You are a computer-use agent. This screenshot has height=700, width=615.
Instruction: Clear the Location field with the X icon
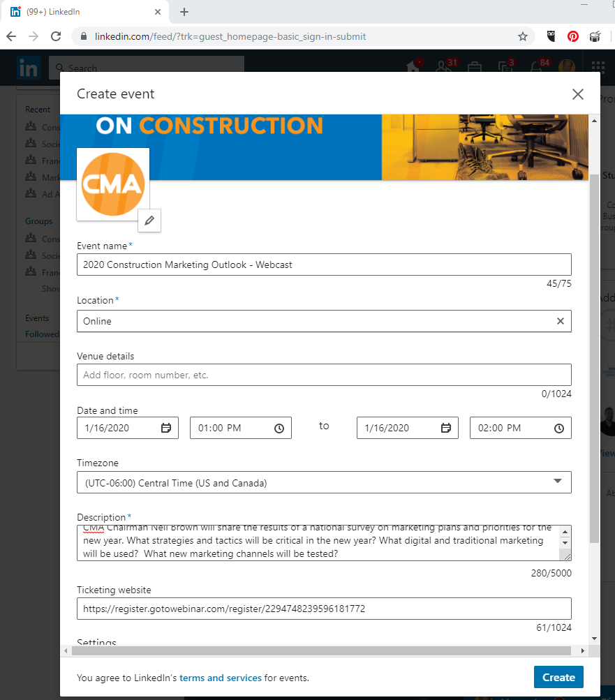pos(560,321)
